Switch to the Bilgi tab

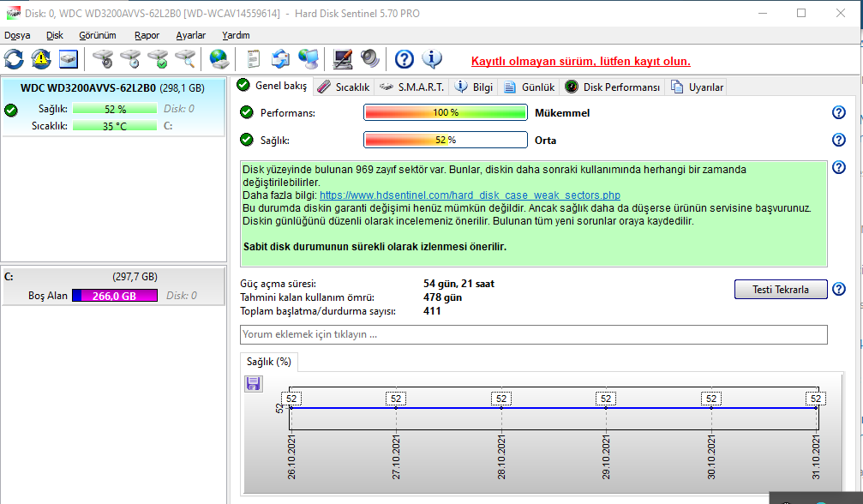[x=474, y=87]
